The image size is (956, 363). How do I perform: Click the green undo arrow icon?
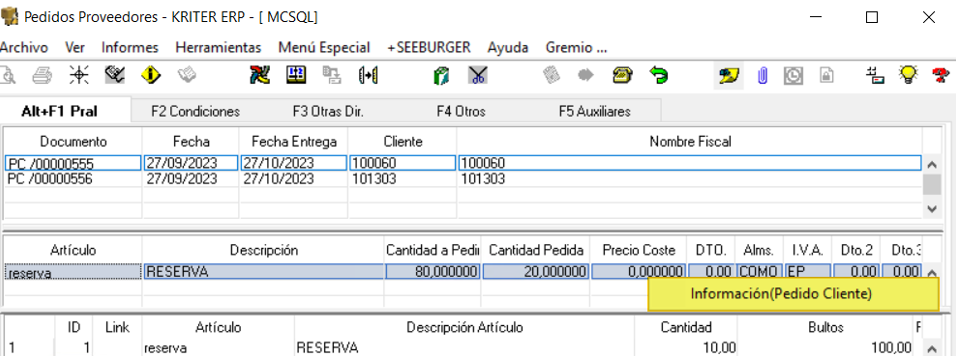point(658,76)
